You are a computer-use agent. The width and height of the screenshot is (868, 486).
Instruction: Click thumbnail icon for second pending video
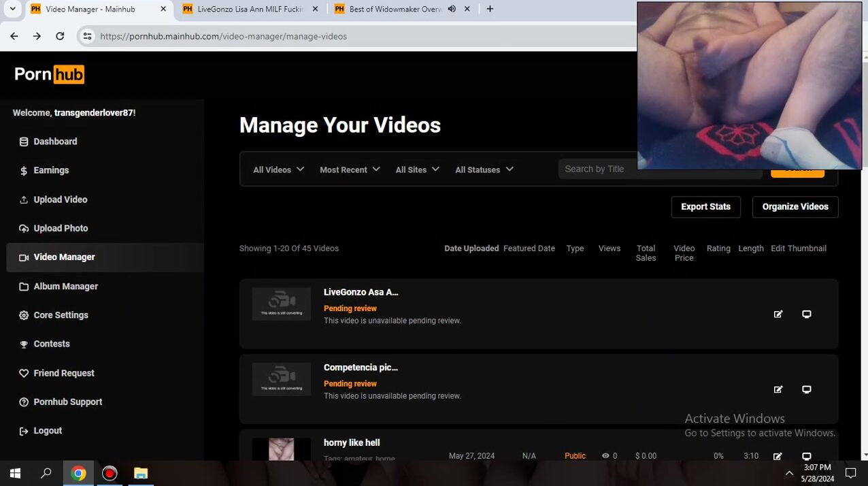tap(806, 389)
